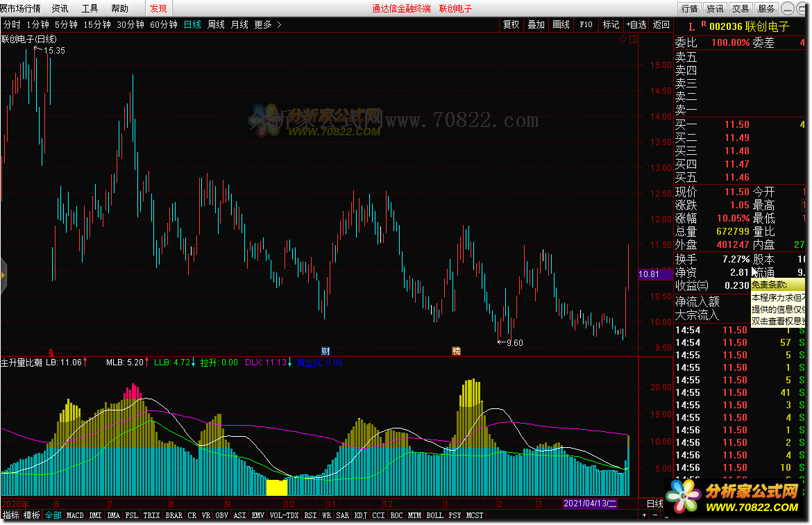The width and height of the screenshot is (812, 525).
Task: Open the 工具 menu
Action: point(90,8)
